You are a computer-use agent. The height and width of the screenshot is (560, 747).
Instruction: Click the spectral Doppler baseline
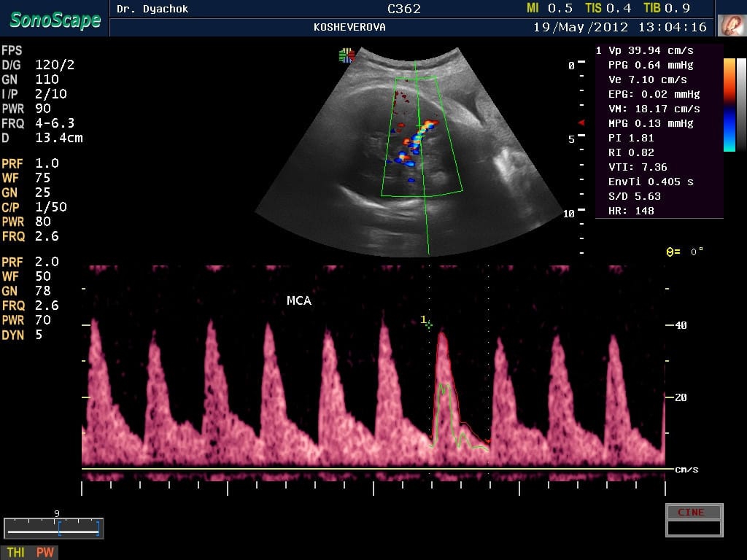tap(373, 469)
